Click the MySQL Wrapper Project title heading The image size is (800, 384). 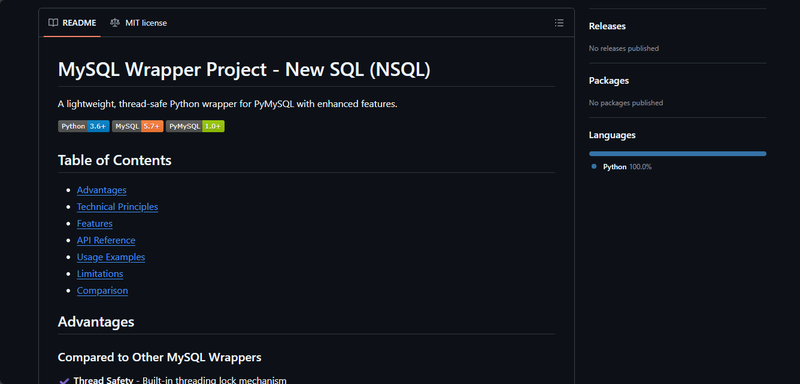tap(244, 69)
